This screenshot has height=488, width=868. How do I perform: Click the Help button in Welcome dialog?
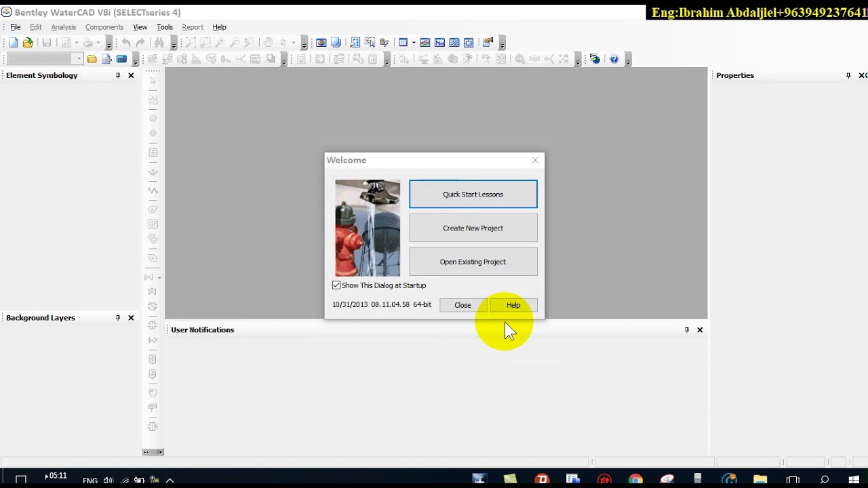(x=513, y=305)
